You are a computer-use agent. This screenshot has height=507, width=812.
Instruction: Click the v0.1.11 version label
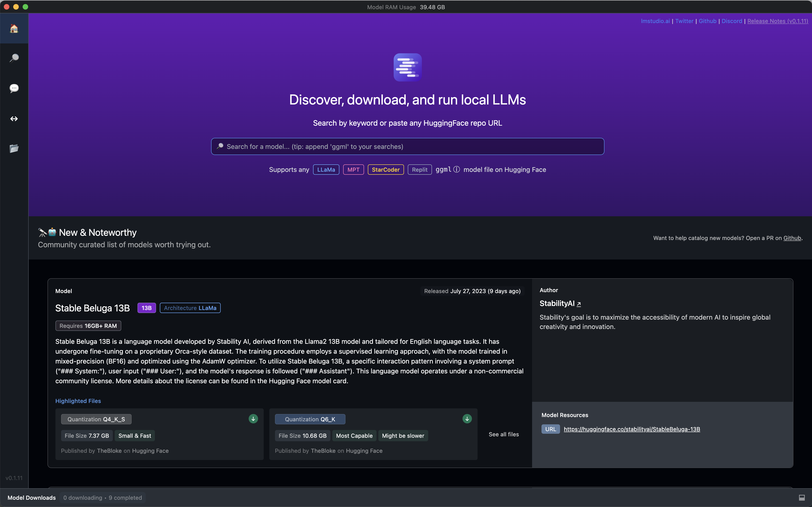click(x=14, y=478)
